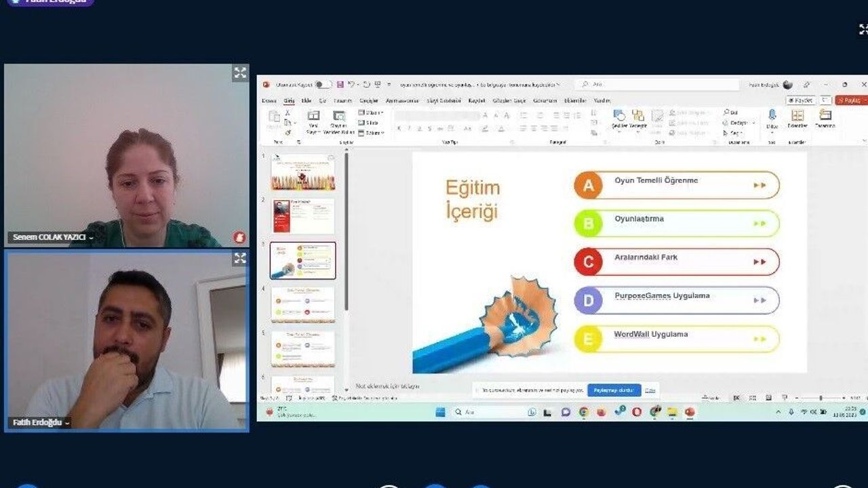Expand the Düzen layout dropdown in ribbon

point(371,113)
